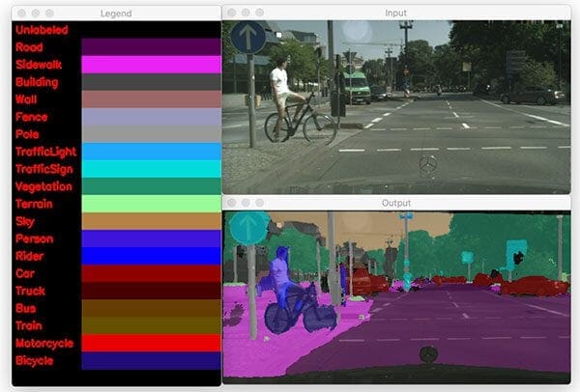Click the Motorcycle bright red swatch
The height and width of the screenshot is (392, 580).
tap(151, 343)
